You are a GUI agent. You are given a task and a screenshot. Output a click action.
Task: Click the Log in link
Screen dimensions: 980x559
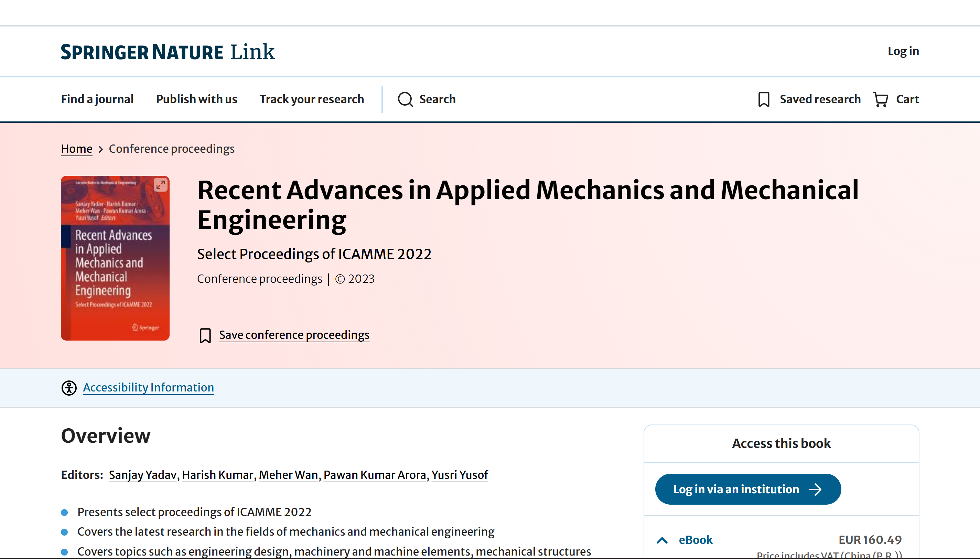[903, 51]
